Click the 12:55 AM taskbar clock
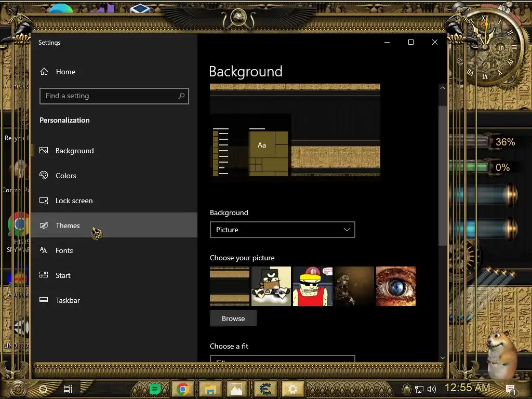The image size is (532, 399). (468, 388)
